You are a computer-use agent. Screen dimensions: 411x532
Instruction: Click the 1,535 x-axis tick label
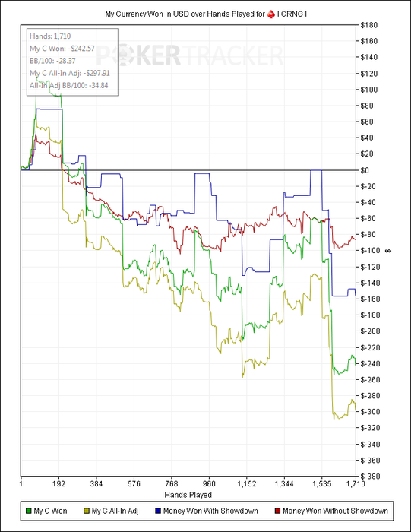[322, 484]
